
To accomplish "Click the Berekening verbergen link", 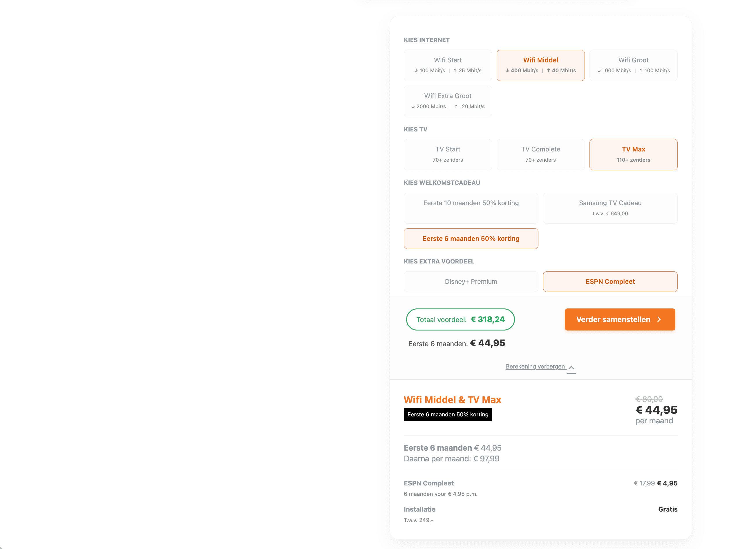I will point(535,366).
